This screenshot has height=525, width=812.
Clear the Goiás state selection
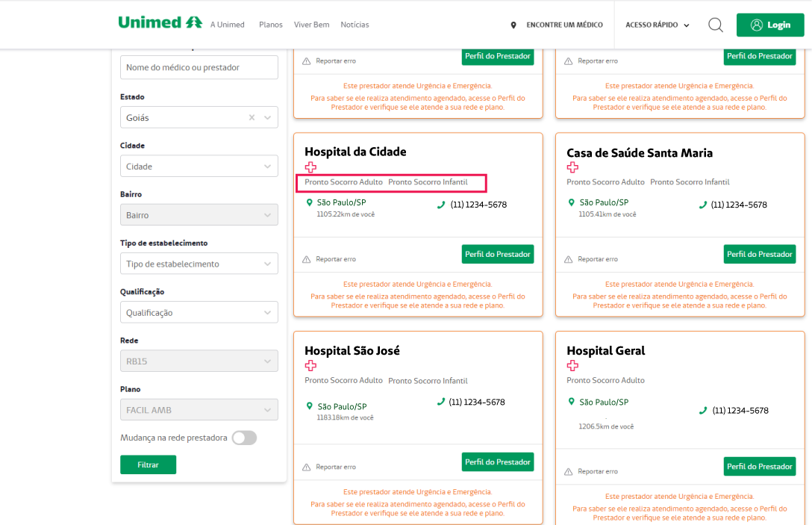(252, 118)
